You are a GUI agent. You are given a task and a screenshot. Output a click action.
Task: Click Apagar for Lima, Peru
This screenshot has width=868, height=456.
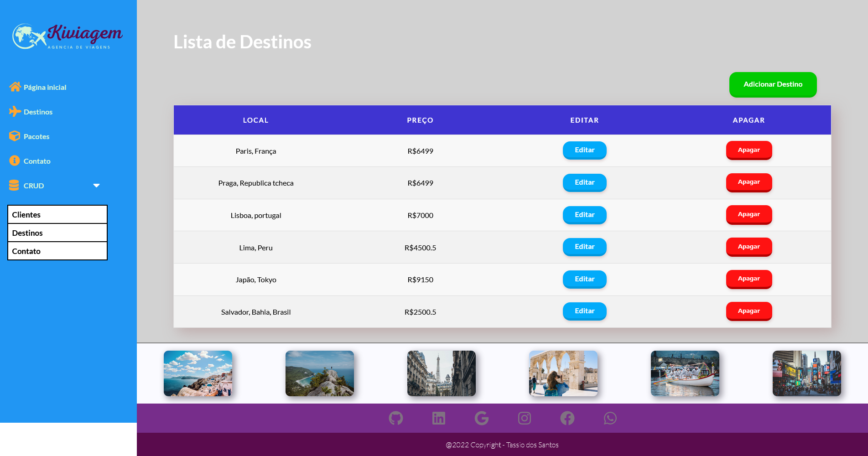(749, 247)
